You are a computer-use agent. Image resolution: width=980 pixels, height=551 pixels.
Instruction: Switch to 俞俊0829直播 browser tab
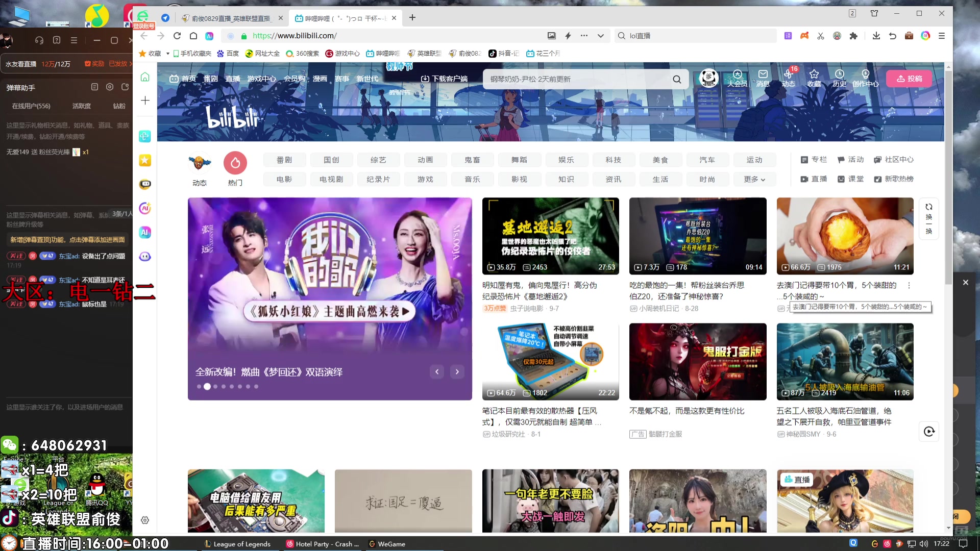click(x=231, y=18)
